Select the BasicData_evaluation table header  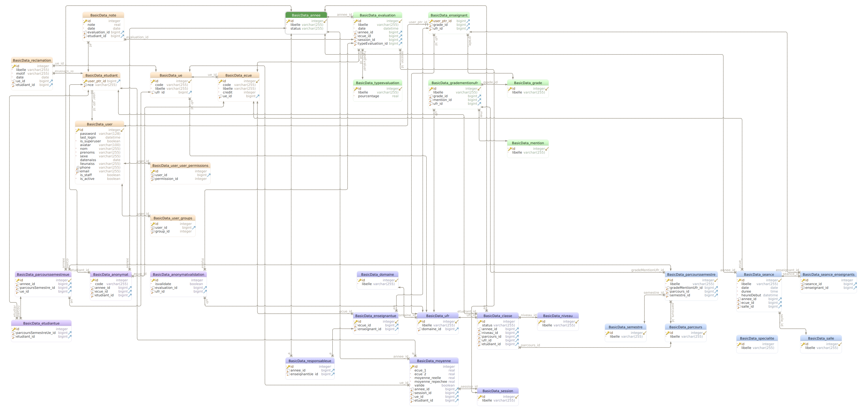tap(377, 15)
